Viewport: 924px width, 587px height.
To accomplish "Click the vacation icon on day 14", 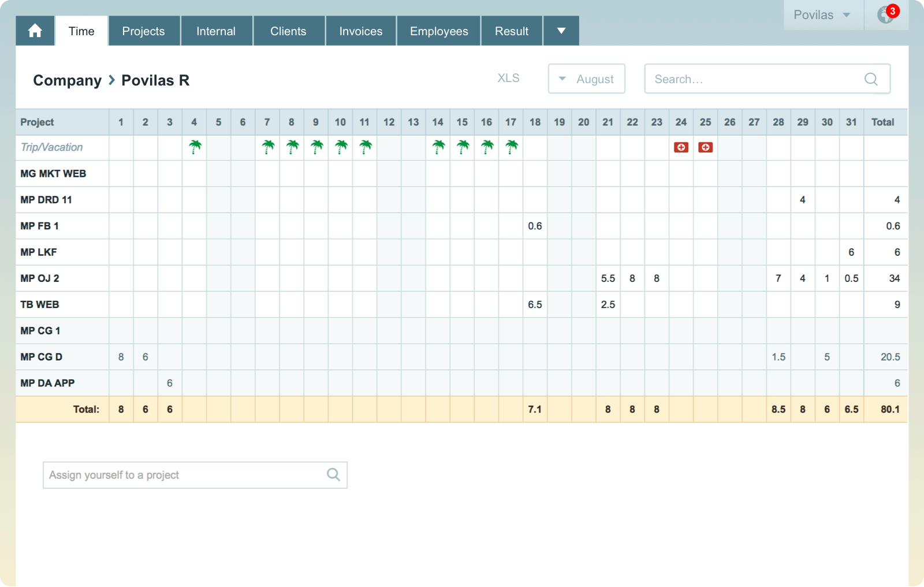I will (x=438, y=147).
